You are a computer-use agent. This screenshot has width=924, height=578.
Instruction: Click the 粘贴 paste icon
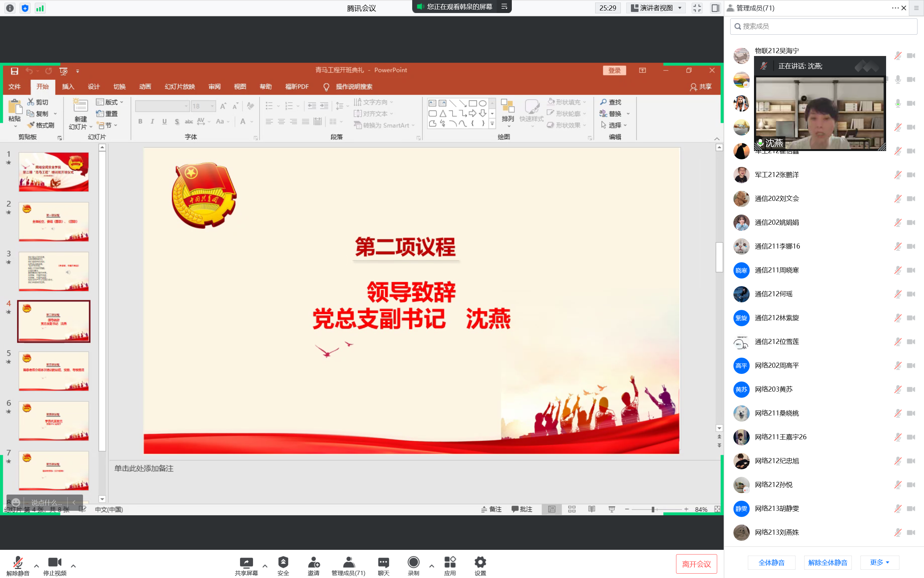click(14, 106)
